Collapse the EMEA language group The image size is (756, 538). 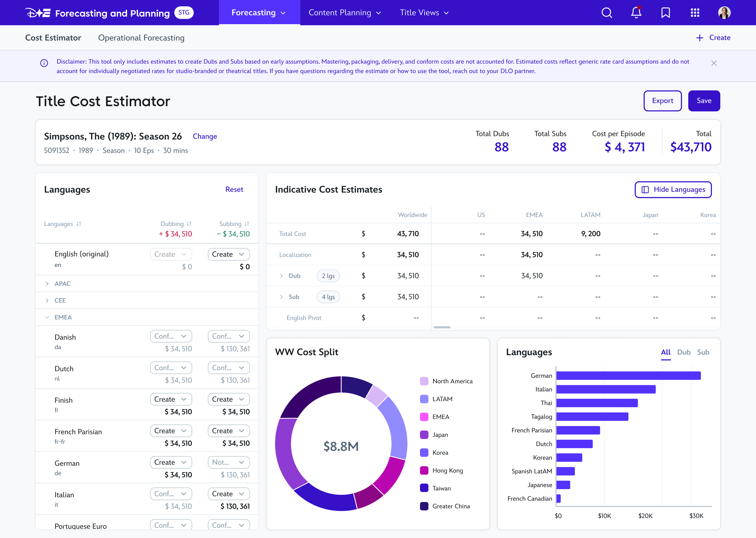point(47,317)
